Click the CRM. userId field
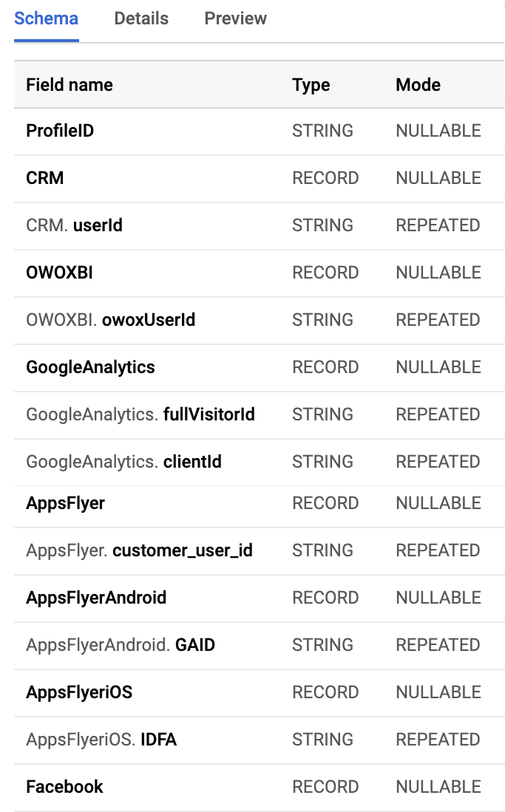 pyautogui.click(x=74, y=225)
